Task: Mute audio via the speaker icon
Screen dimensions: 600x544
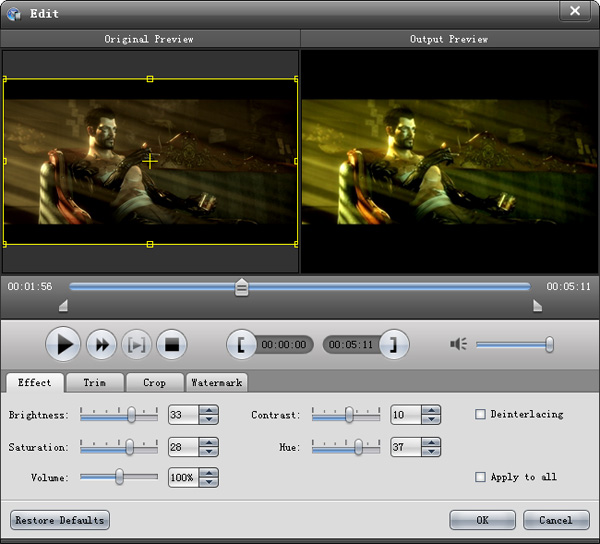Action: pos(458,344)
